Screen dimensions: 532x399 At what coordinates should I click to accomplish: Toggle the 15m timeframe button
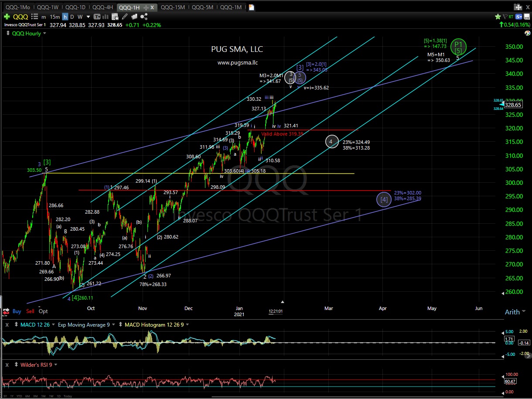(55, 17)
